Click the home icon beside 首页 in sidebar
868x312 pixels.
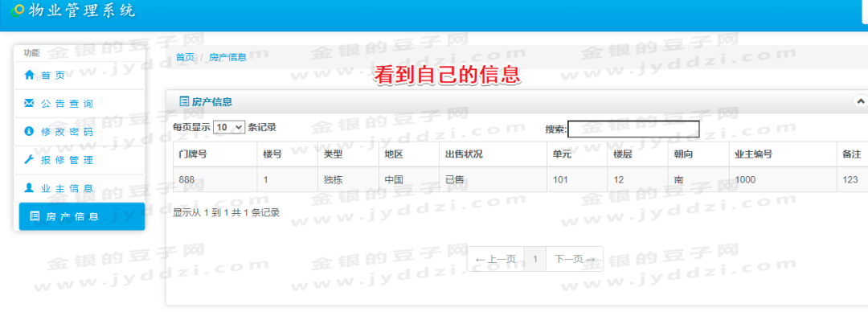coord(29,75)
